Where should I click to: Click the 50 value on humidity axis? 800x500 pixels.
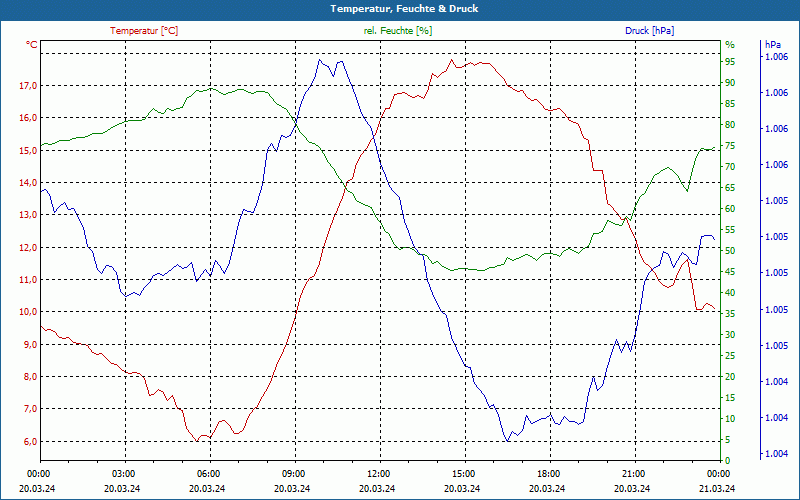(x=730, y=251)
